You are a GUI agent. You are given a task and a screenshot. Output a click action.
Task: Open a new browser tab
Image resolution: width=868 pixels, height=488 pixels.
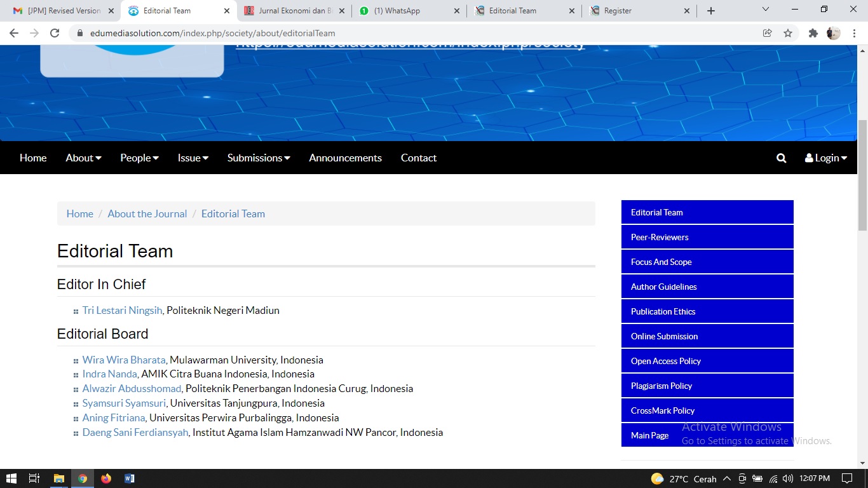pyautogui.click(x=711, y=11)
